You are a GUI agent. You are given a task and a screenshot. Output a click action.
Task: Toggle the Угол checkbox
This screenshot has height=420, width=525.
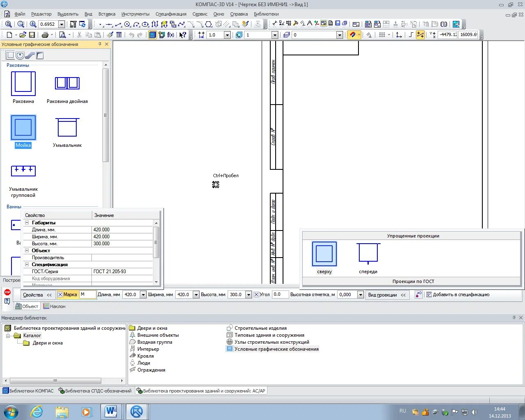click(x=256, y=294)
